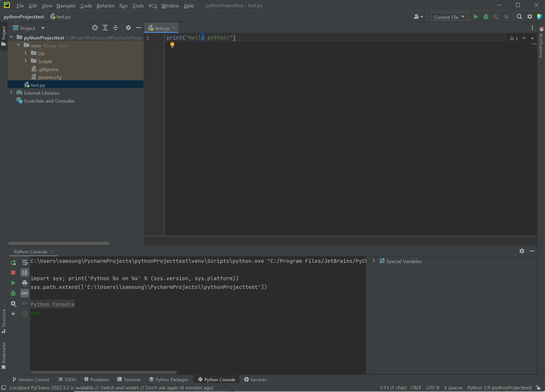Expand the External Libraries tree node

pos(11,93)
